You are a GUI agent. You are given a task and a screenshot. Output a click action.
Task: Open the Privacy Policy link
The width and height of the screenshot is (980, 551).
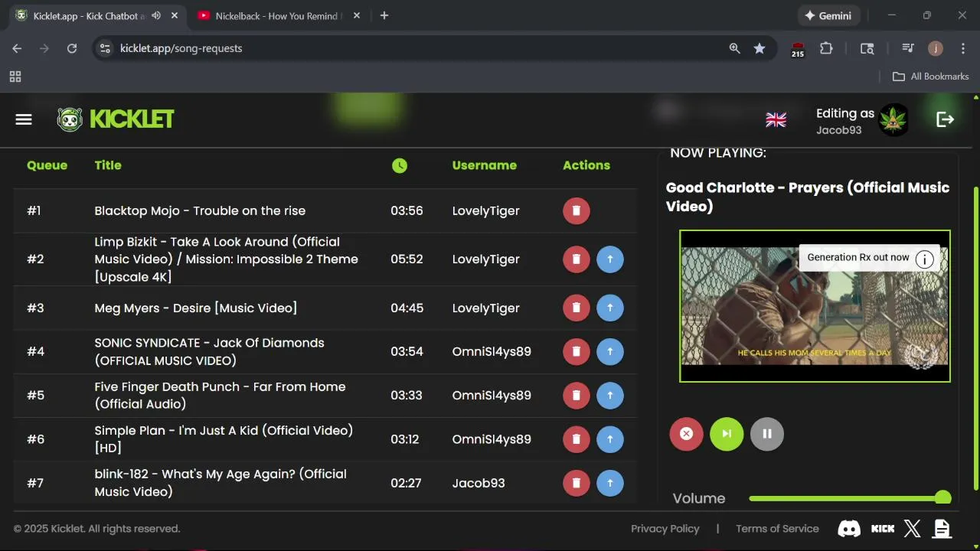[x=665, y=529]
